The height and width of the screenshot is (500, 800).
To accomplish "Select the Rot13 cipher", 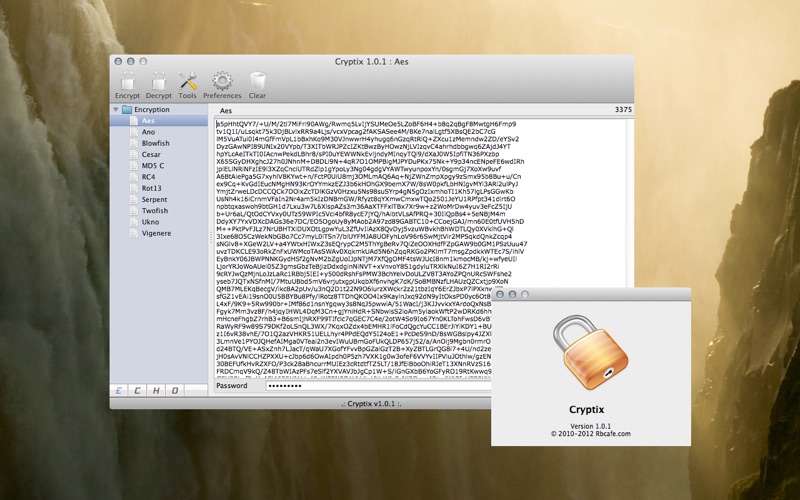I will coord(159,188).
